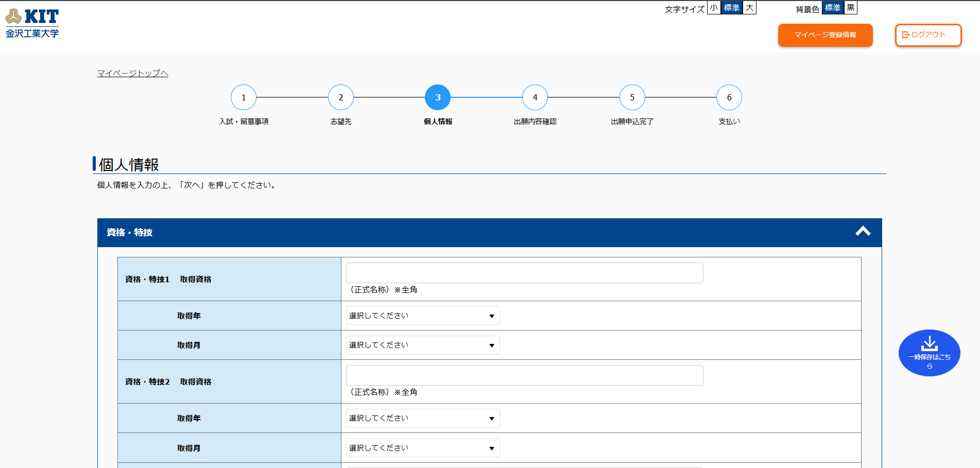Click the 資格・特技 section header title
Image resolution: width=980 pixels, height=468 pixels.
(130, 232)
